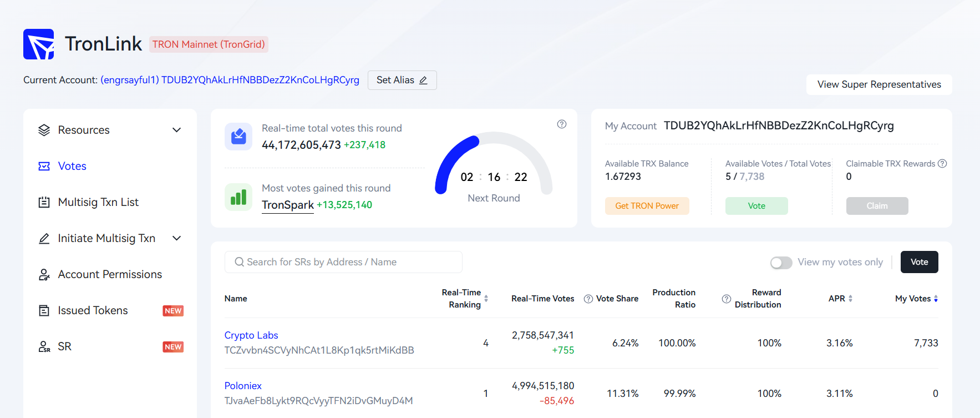Click the TronLink logo icon
Image resolution: width=980 pixels, height=418 pixels.
point(39,44)
